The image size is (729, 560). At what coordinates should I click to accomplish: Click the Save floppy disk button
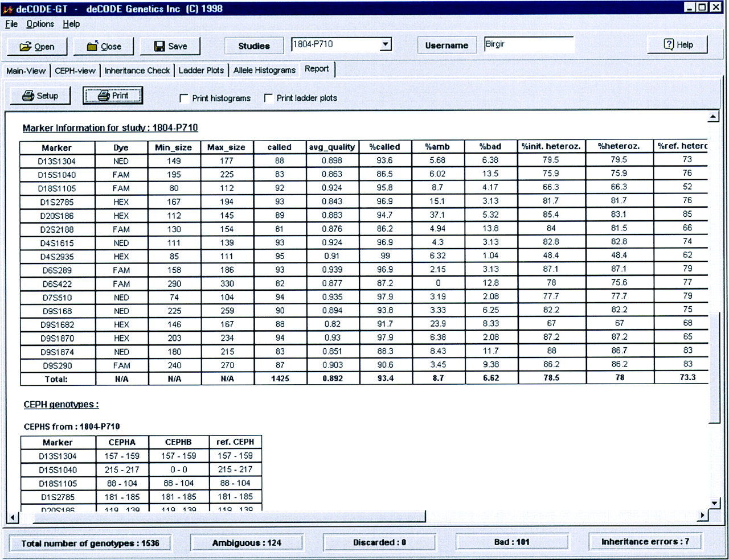pyautogui.click(x=170, y=47)
